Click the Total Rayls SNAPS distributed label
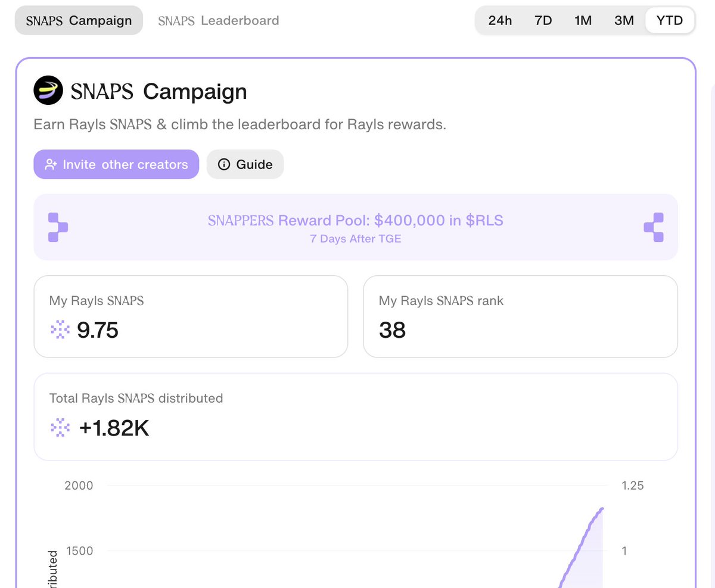Viewport: 715px width, 588px height. coord(136,398)
